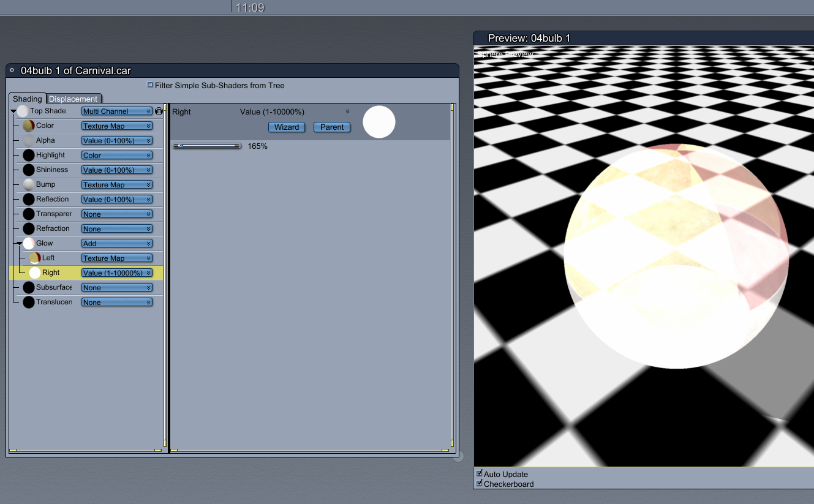Screen dimensions: 814x504
Task: Pick the Shininess channel sphere icon
Action: click(x=29, y=170)
